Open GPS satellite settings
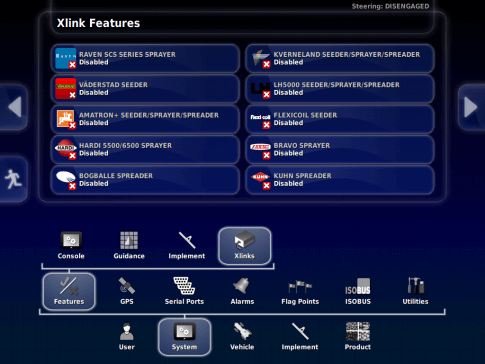Image resolution: width=485 pixels, height=364 pixels. pyautogui.click(x=127, y=291)
